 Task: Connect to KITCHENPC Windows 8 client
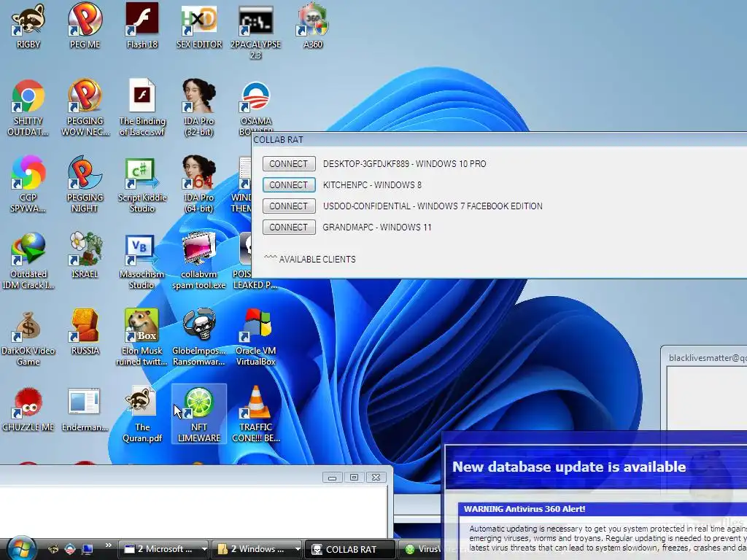[x=289, y=184]
